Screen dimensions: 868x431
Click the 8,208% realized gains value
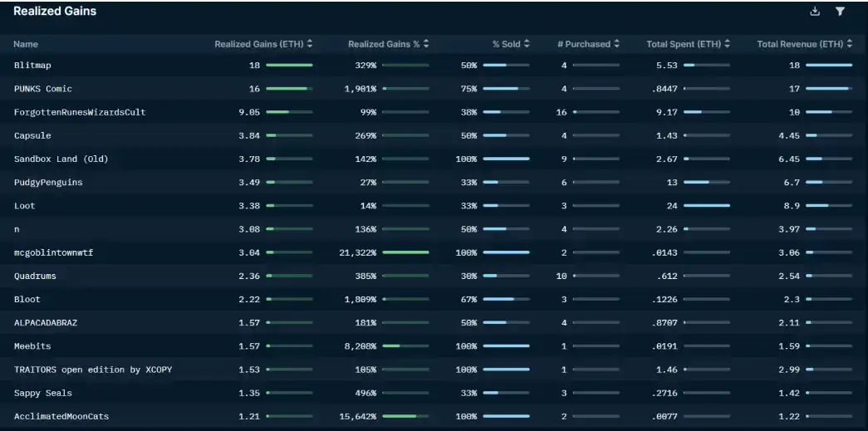(360, 346)
